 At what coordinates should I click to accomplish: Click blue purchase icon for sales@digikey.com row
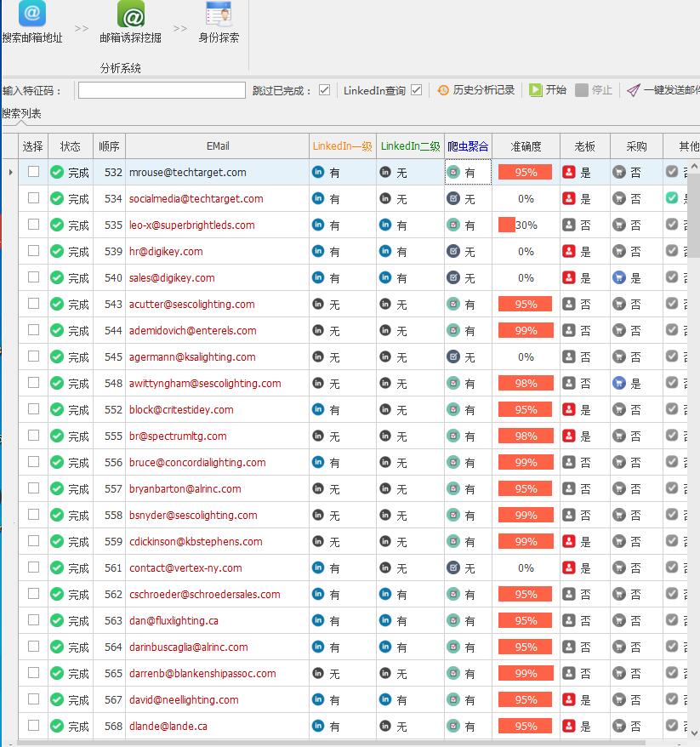pyautogui.click(x=619, y=277)
